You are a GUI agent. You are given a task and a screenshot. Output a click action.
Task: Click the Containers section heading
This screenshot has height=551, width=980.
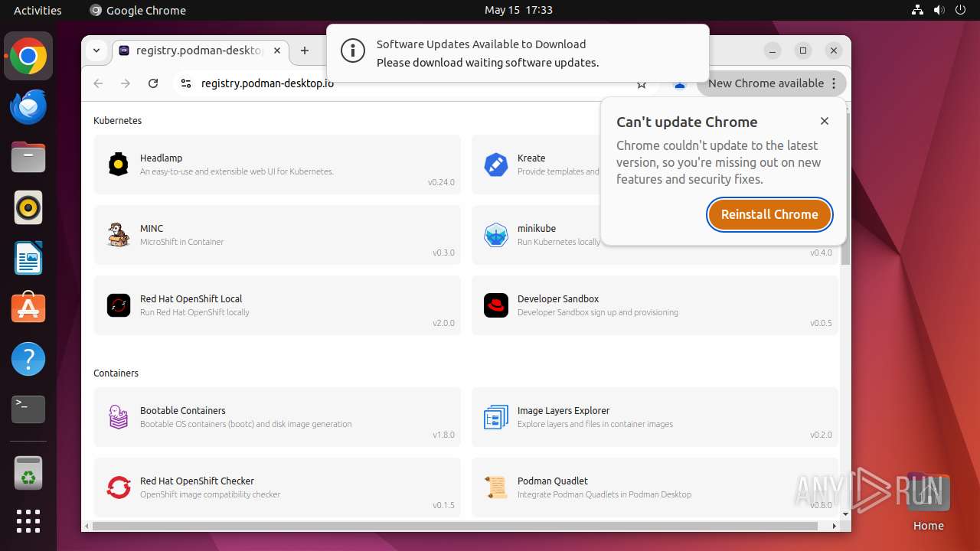pyautogui.click(x=116, y=373)
